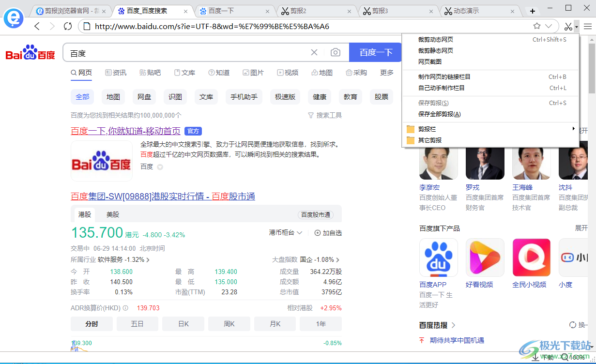
Task: Close the 百度_百度搜索 tab
Action: click(186, 11)
